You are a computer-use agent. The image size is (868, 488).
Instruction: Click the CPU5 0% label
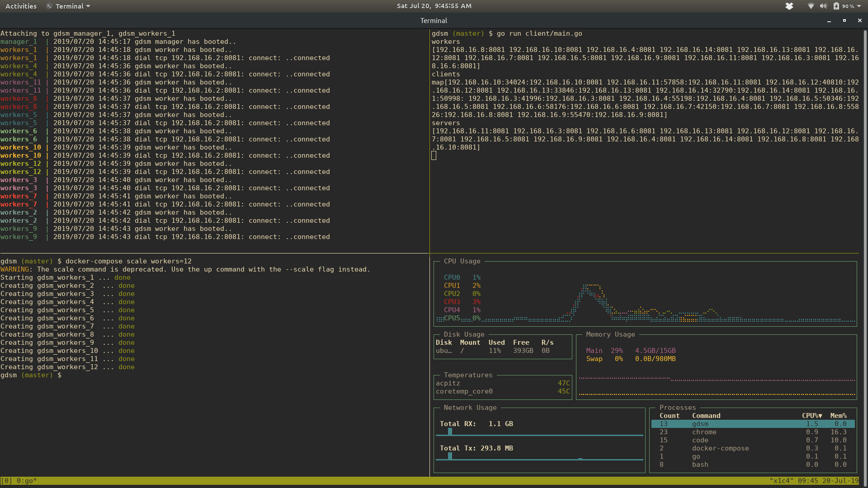pos(462,318)
